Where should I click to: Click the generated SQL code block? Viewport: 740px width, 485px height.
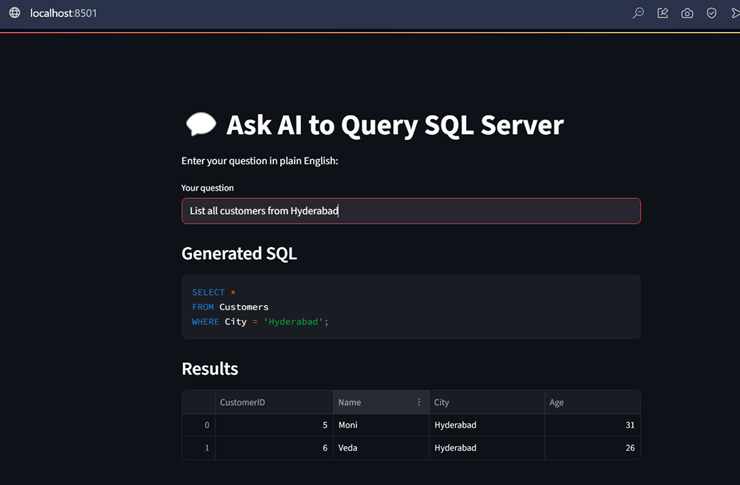click(x=410, y=307)
